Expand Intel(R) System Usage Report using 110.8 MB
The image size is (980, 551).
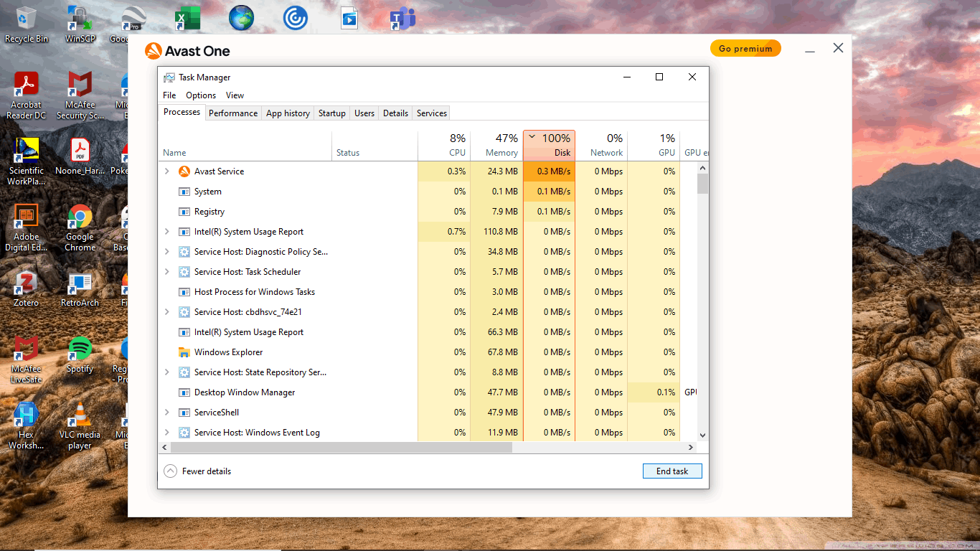[167, 232]
